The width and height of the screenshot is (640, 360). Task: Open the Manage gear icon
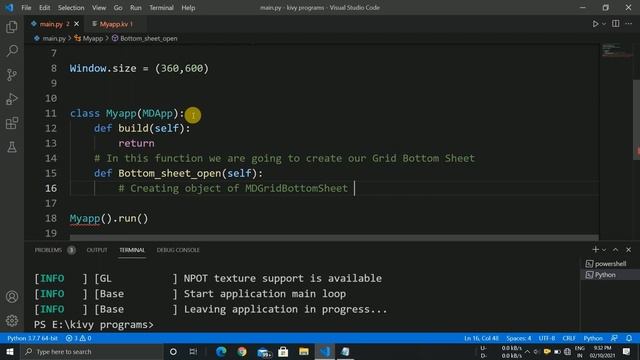pyautogui.click(x=12, y=320)
